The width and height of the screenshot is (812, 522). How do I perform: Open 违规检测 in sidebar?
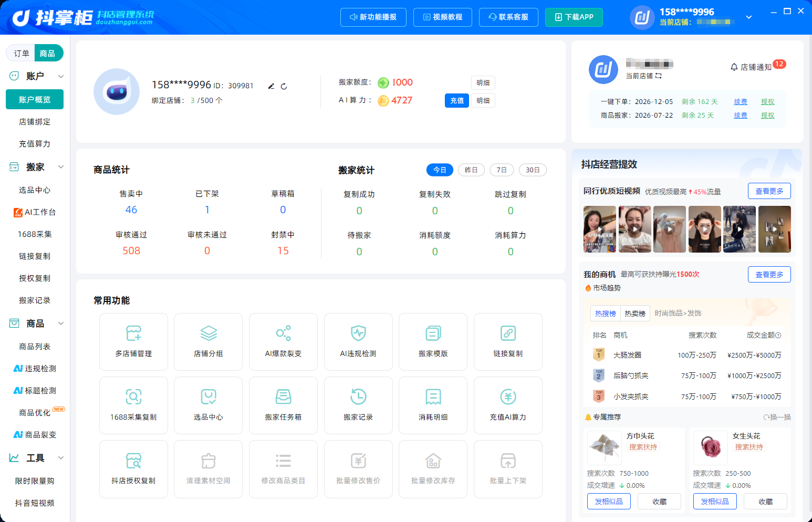[35, 369]
